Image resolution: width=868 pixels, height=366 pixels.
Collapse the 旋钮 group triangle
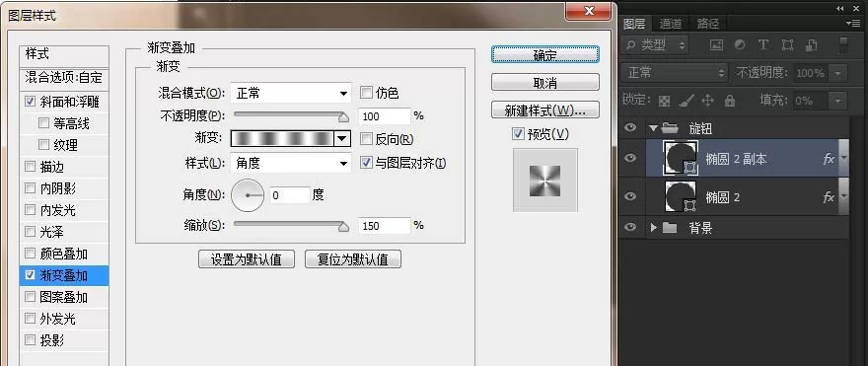pos(654,128)
